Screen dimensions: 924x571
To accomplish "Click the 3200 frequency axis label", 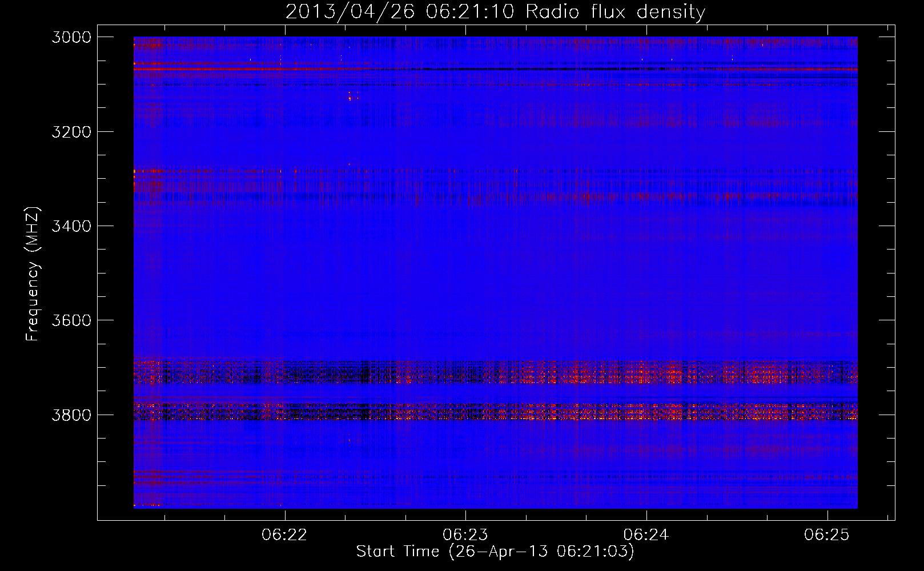I will click(71, 132).
